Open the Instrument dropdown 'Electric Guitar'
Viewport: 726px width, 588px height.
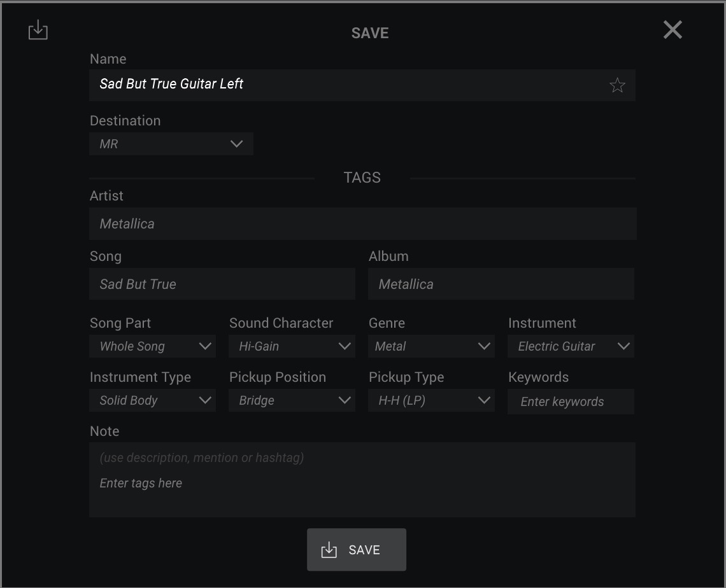pyautogui.click(x=571, y=347)
